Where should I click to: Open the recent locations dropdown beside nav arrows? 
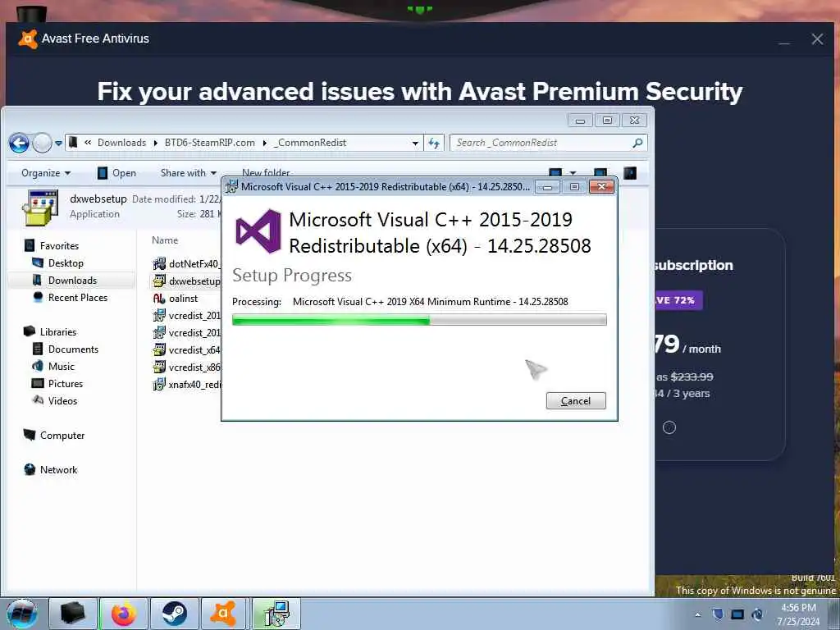[58, 144]
